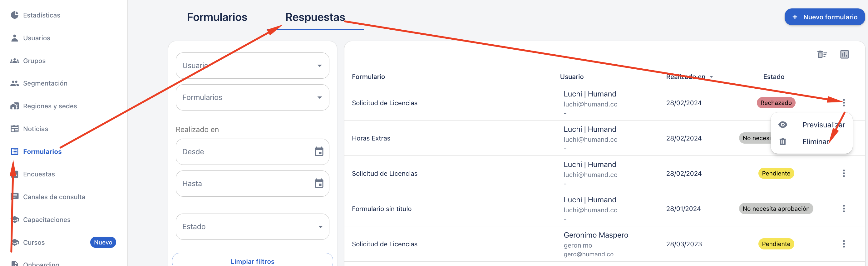The image size is (868, 266).
Task: Click the yellow Pendiente status badge for Geronimo
Action: (x=776, y=244)
